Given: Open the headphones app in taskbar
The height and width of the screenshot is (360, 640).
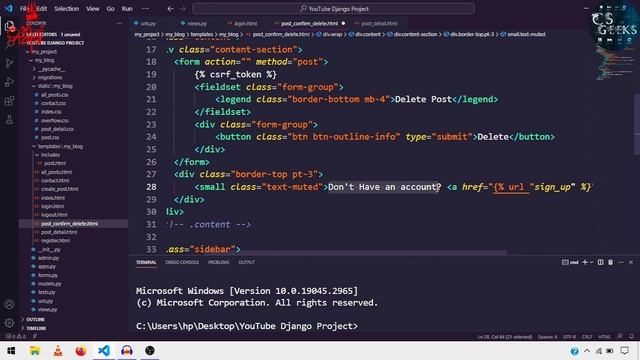Looking at the screenshot, I should click(127, 351).
